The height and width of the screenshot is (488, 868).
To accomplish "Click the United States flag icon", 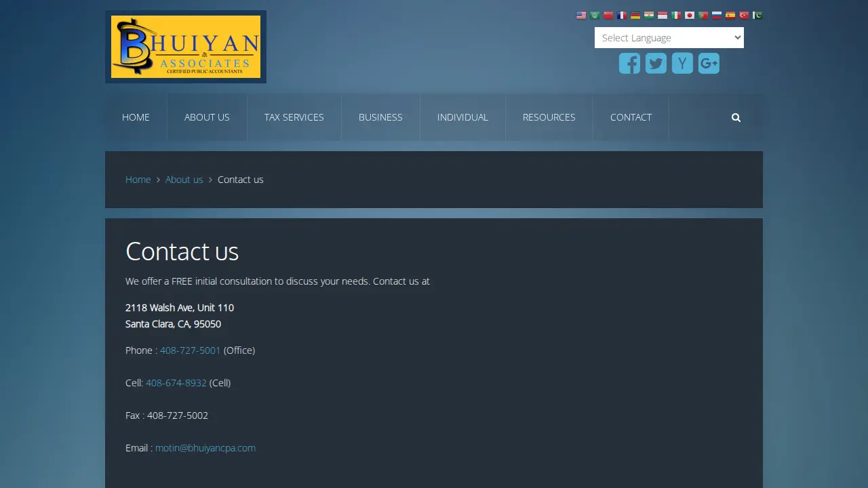I will click(581, 16).
